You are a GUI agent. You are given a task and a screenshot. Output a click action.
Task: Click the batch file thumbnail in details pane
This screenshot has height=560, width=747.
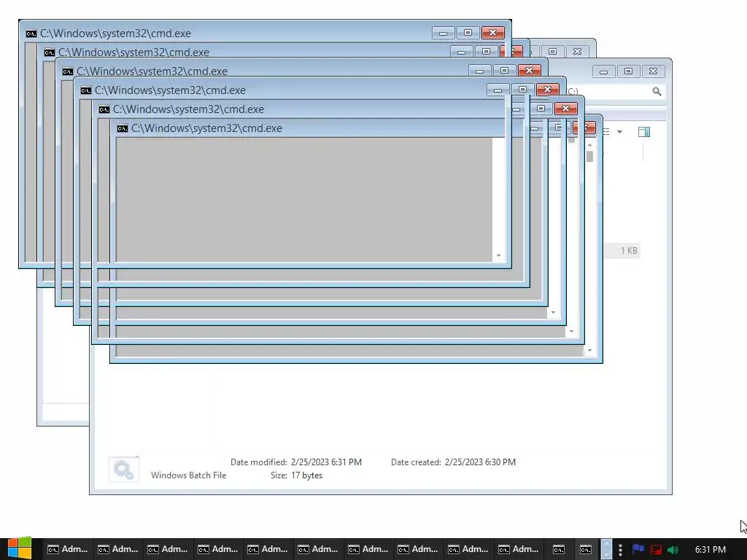point(124,470)
